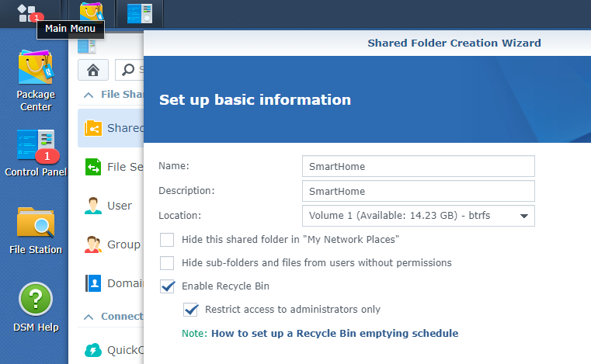The width and height of the screenshot is (591, 364).
Task: Uncheck Enable Recycle Bin
Action: (167, 286)
